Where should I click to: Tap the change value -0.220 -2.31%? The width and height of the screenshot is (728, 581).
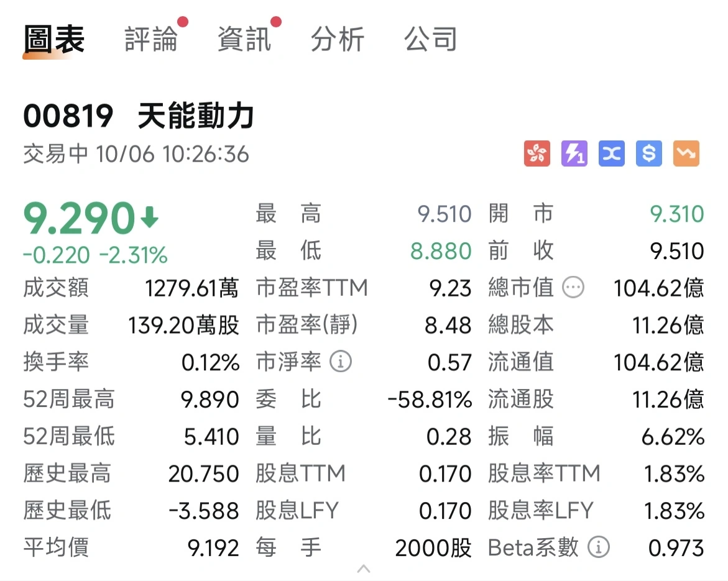coord(95,255)
